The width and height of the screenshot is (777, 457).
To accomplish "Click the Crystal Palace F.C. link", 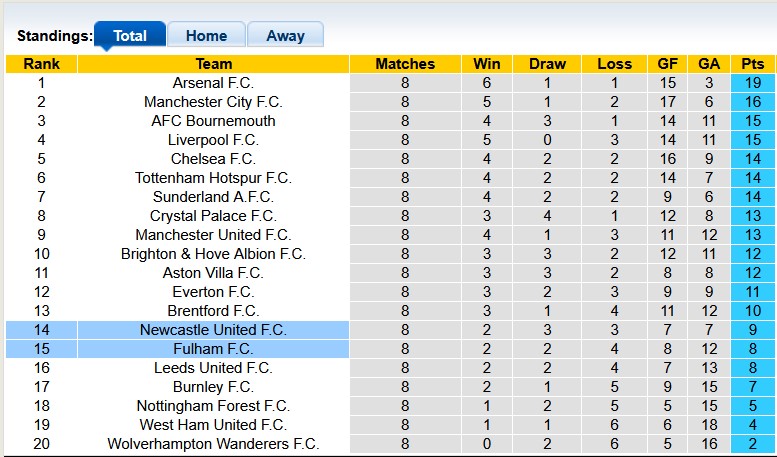I will tap(213, 216).
